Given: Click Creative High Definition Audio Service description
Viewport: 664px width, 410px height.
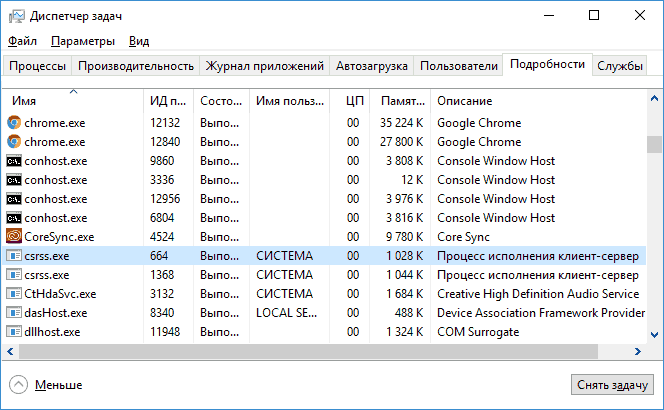Looking at the screenshot, I should pos(538,294).
